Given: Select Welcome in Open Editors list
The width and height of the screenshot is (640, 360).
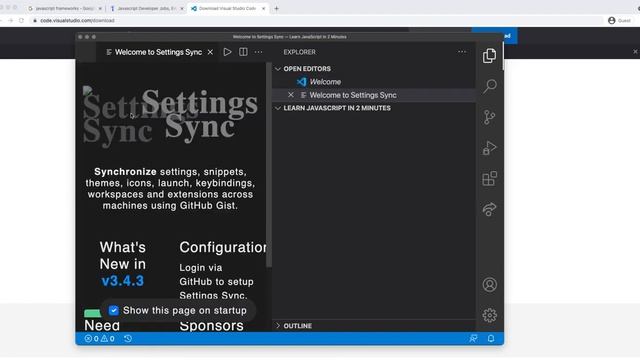Looking at the screenshot, I should point(325,82).
